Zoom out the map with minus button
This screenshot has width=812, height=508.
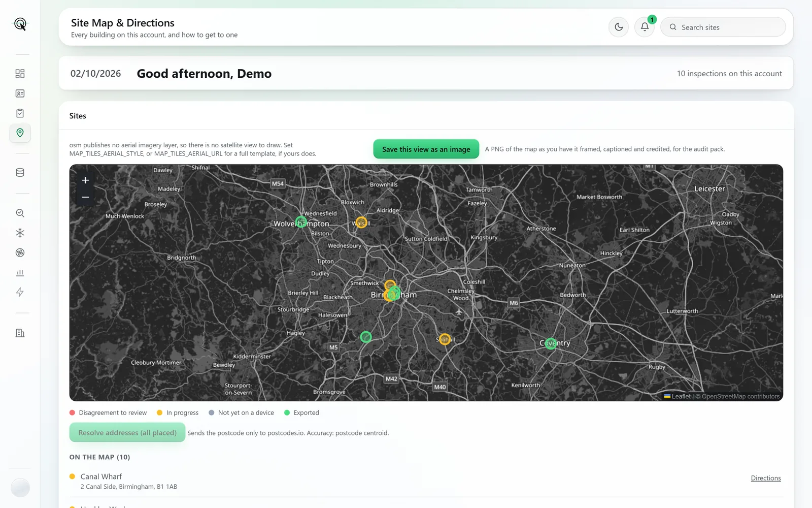85,197
